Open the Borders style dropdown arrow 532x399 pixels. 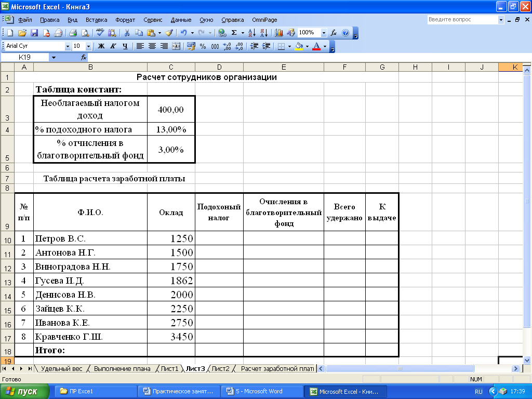click(x=289, y=46)
